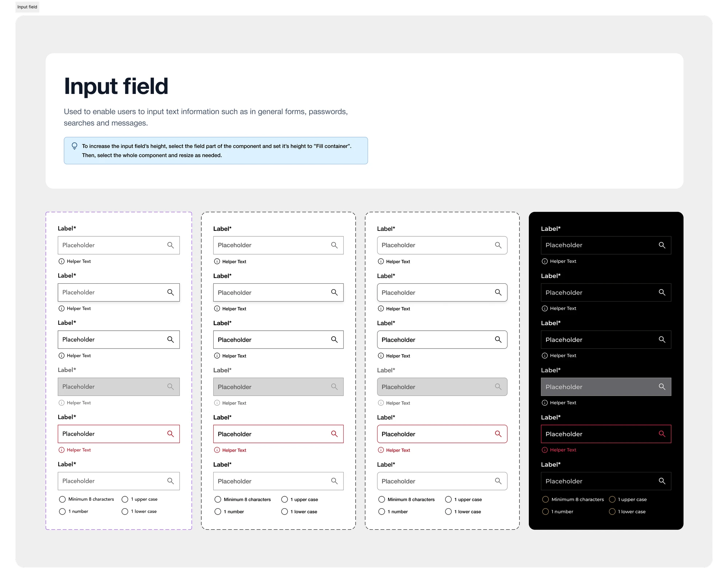Select "Minimum 8 characters" radio in the purple-outlined panel
Image resolution: width=728 pixels, height=583 pixels.
(62, 499)
